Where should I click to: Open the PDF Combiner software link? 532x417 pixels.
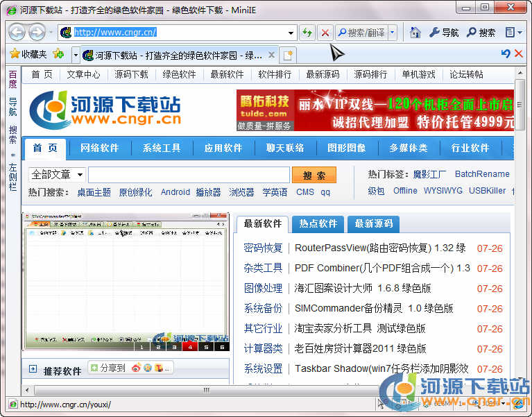point(382,269)
